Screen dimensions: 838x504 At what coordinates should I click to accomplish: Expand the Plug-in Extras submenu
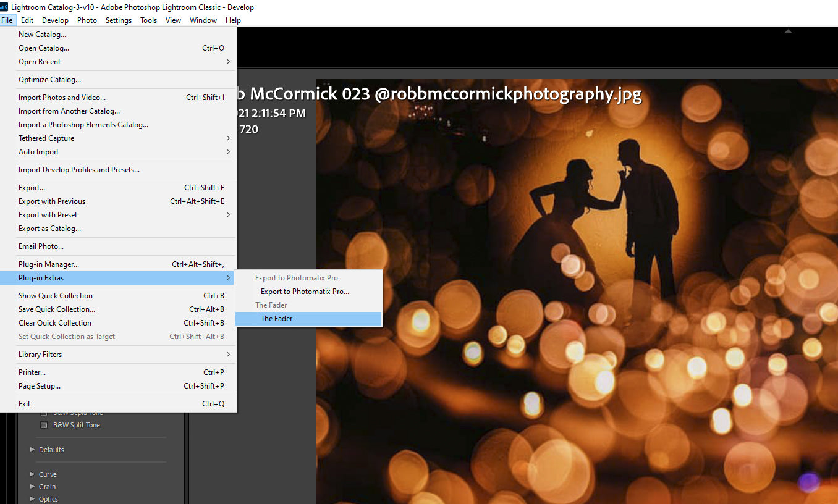pos(118,278)
